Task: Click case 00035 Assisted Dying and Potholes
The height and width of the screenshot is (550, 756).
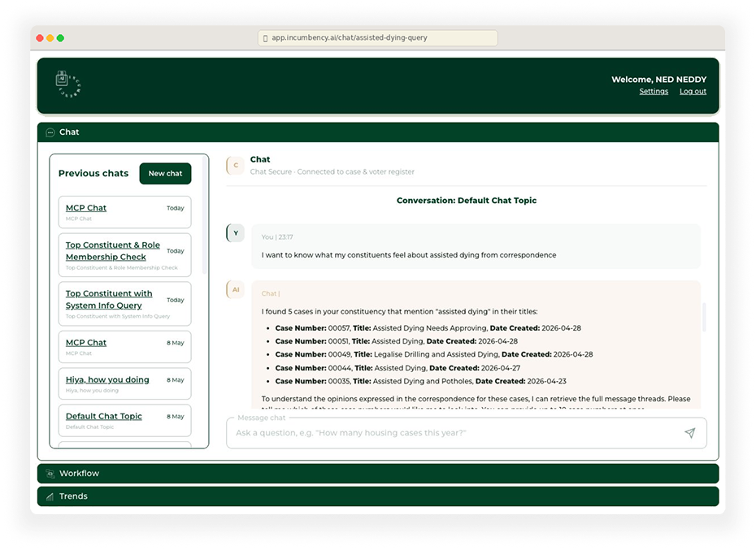Action: pos(421,381)
